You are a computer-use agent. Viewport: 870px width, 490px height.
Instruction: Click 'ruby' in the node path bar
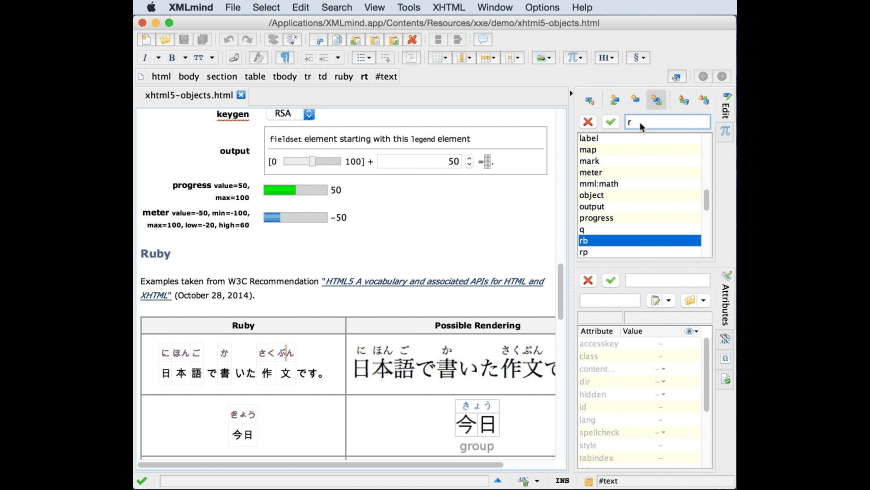[x=343, y=76]
